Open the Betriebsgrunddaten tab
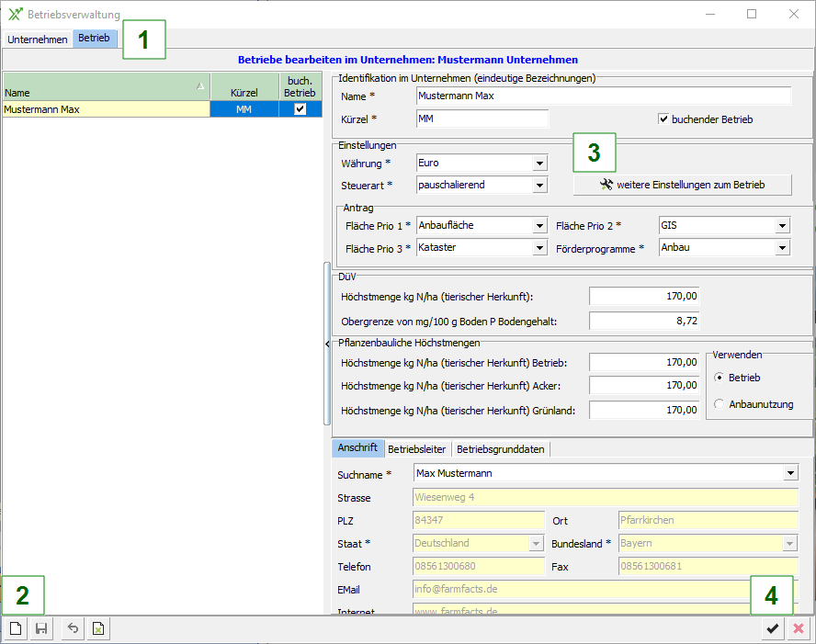Image resolution: width=816 pixels, height=644 pixels. [x=501, y=449]
